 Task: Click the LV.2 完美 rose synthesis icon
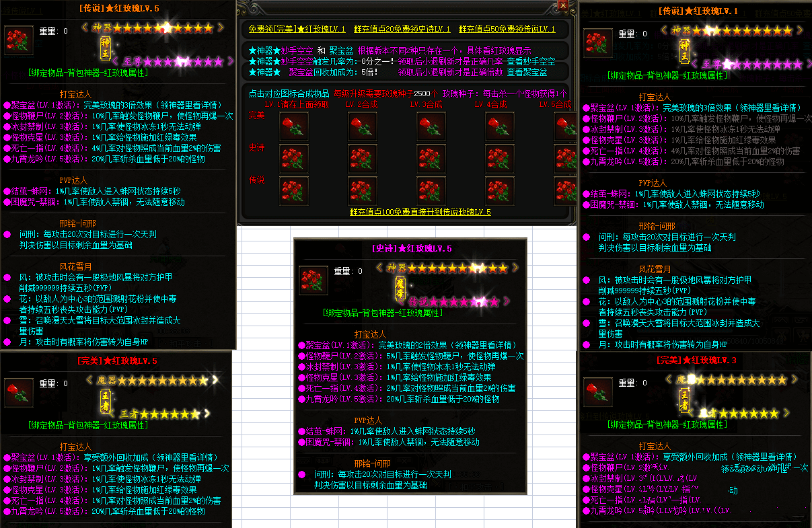pos(362,126)
